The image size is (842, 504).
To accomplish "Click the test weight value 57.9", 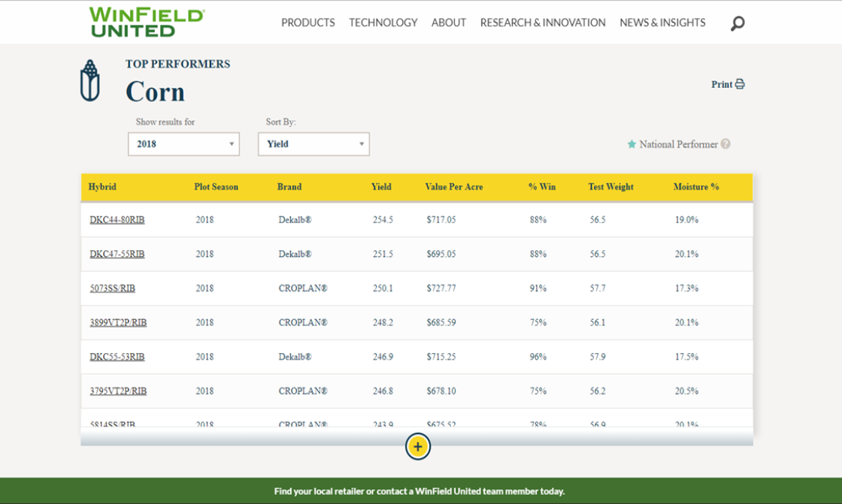I will [598, 357].
